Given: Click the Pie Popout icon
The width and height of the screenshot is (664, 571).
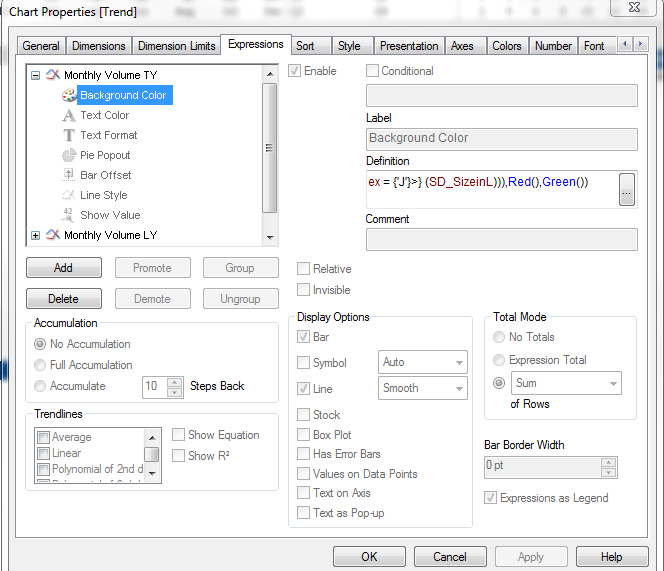Looking at the screenshot, I should pyautogui.click(x=68, y=155).
